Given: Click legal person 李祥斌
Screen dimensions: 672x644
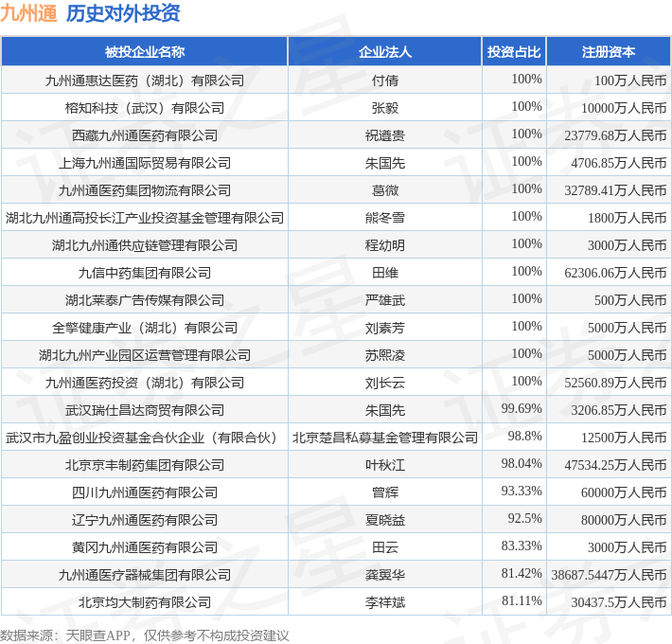Looking at the screenshot, I should click(x=385, y=601).
